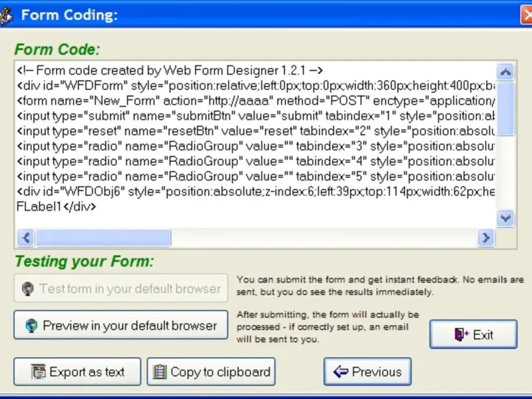The height and width of the screenshot is (399, 532).
Task: Click the input type="submit" code line
Action: [255, 116]
